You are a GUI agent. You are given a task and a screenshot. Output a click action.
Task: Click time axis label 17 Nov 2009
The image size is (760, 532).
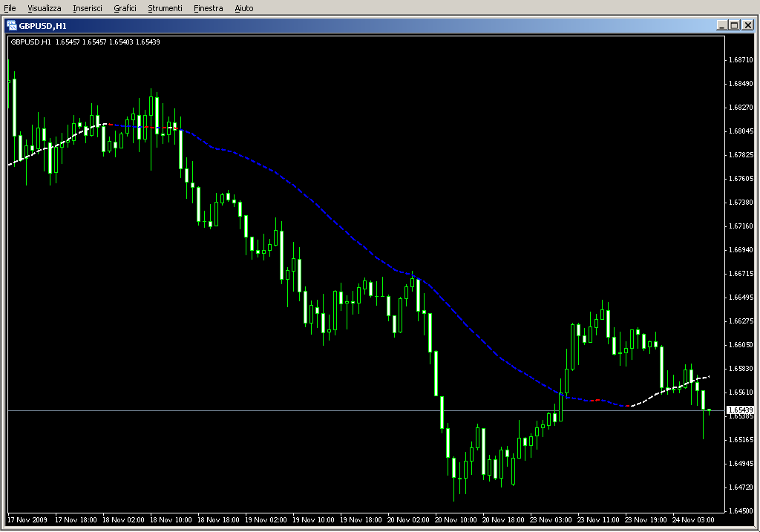[x=27, y=520]
